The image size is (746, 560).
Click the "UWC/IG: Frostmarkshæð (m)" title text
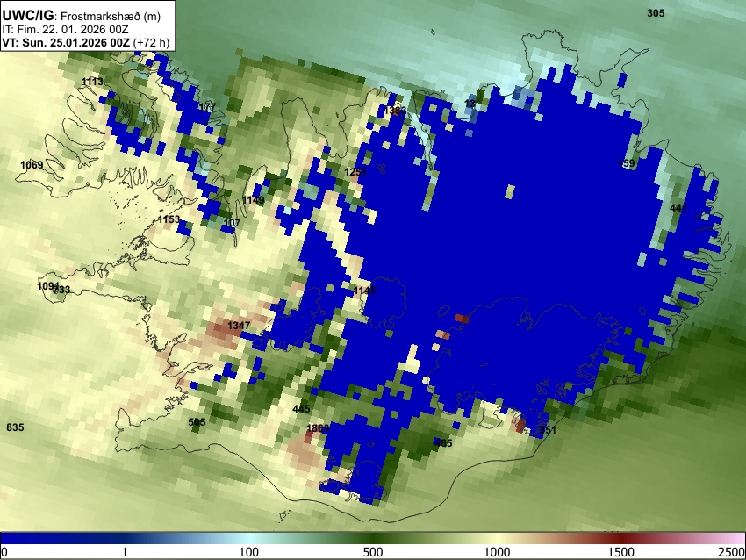click(x=82, y=16)
